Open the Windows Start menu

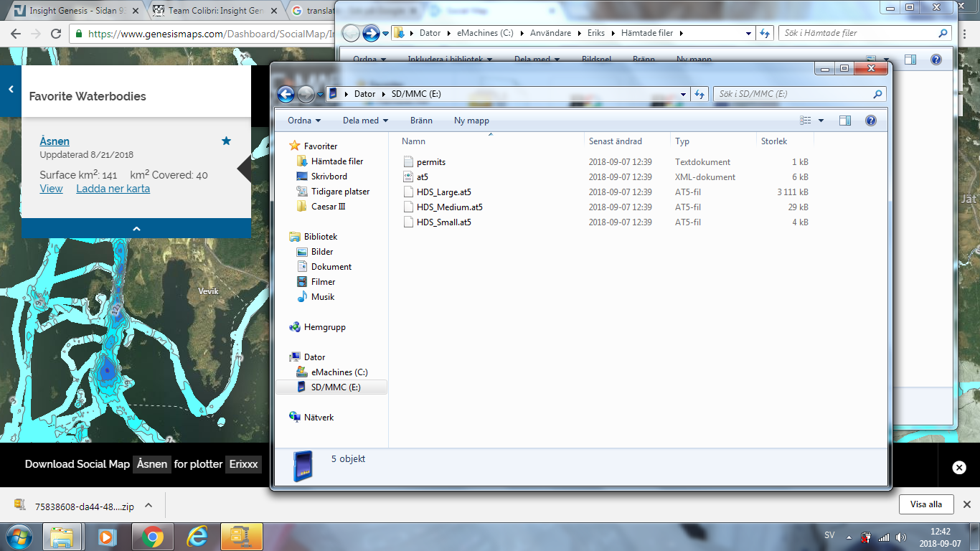coord(19,536)
